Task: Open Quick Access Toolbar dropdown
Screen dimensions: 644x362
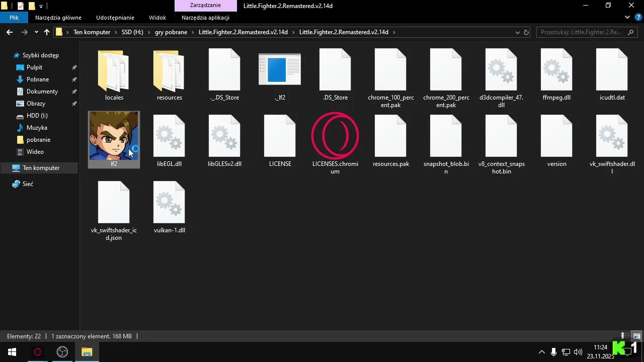Action: [41, 6]
